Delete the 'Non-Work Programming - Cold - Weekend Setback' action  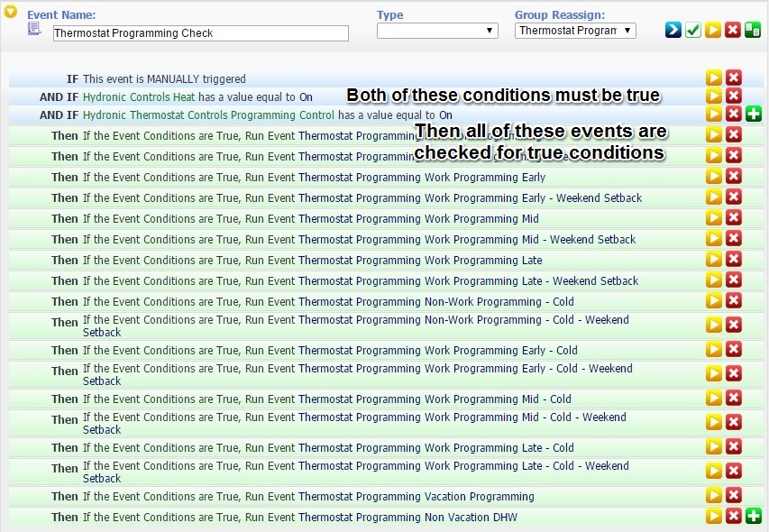734,325
